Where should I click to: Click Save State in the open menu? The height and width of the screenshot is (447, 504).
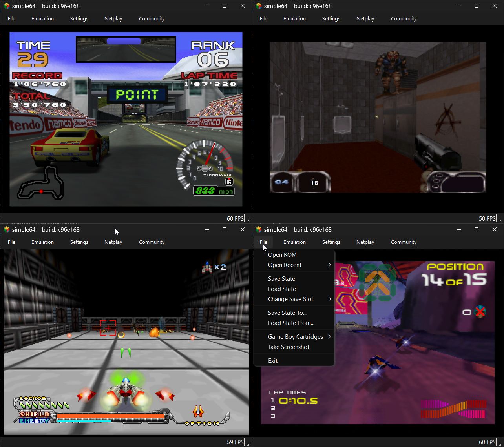tap(281, 279)
